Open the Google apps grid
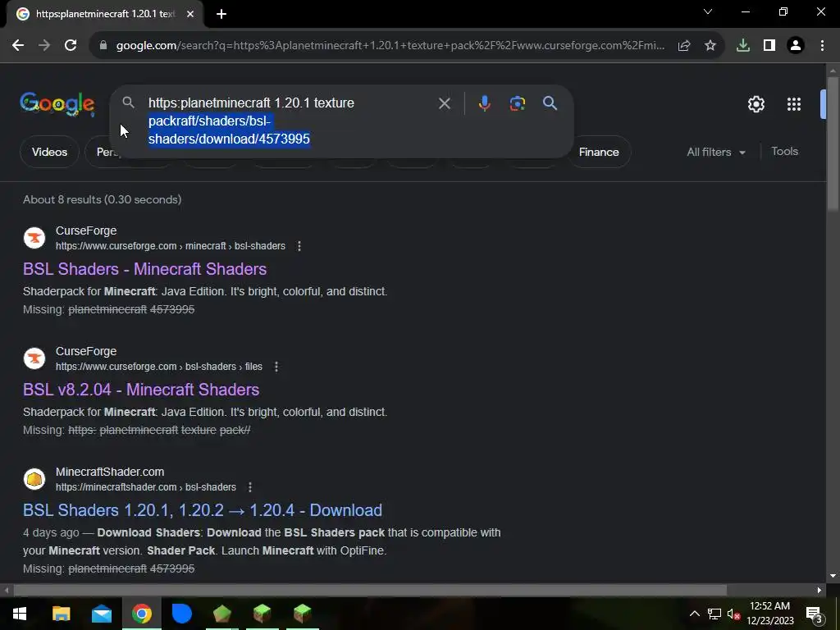840x630 pixels. pyautogui.click(x=794, y=104)
